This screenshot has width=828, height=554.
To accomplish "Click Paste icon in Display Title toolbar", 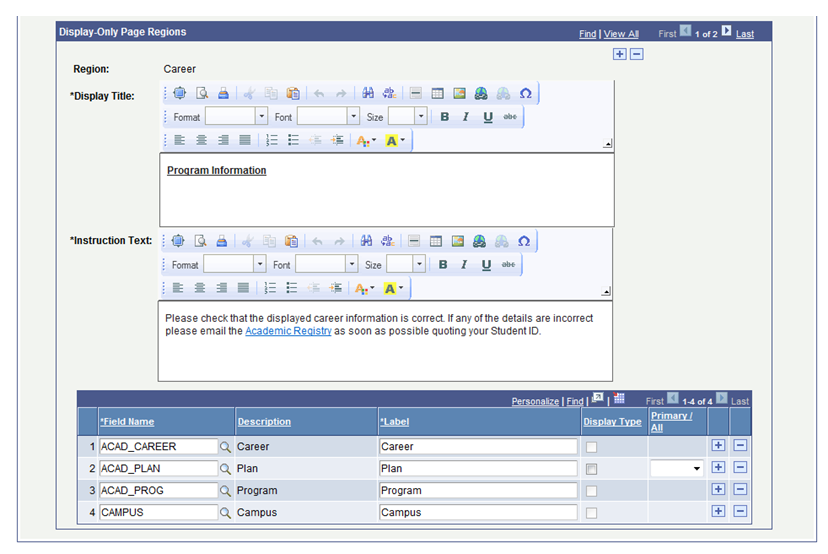I will coord(293,93).
